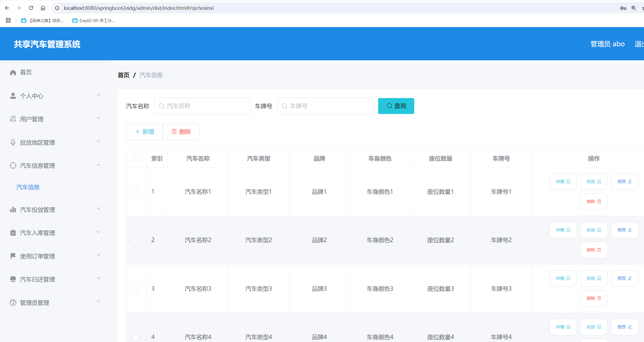Collapse the 汽车信息管理 menu chevron
644x342 pixels.
coord(98,165)
